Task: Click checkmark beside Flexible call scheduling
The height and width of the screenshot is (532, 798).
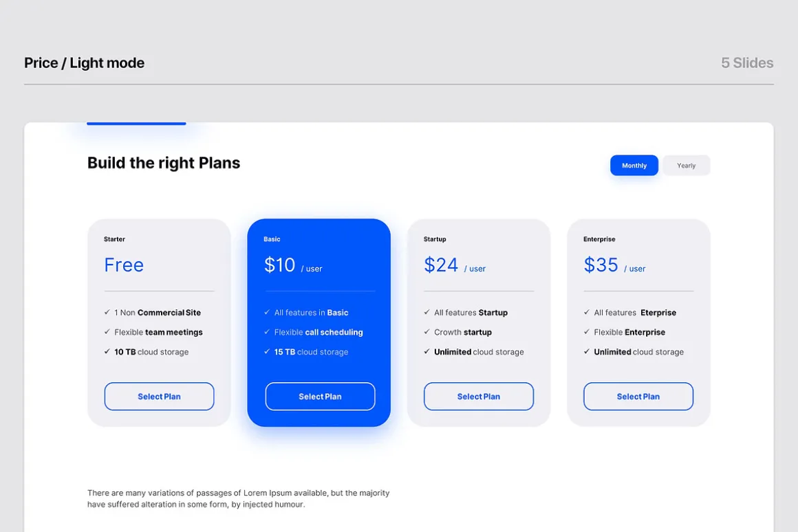Action: tap(267, 331)
